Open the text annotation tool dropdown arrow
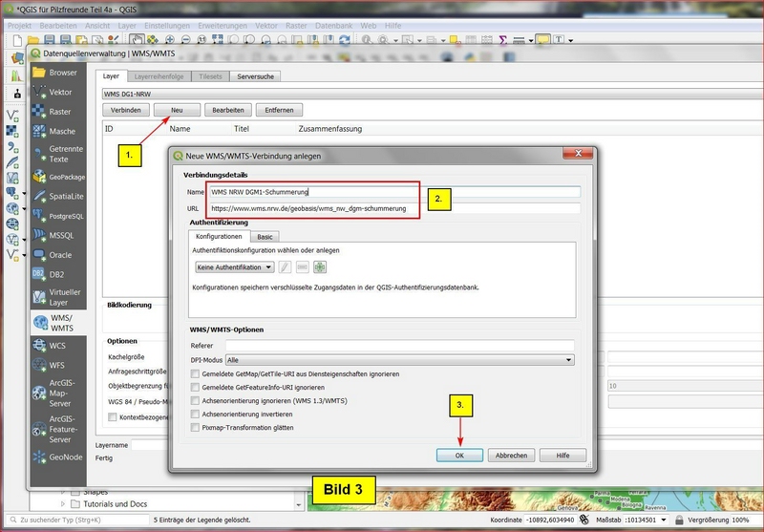The width and height of the screenshot is (764, 532). pyautogui.click(x=570, y=40)
